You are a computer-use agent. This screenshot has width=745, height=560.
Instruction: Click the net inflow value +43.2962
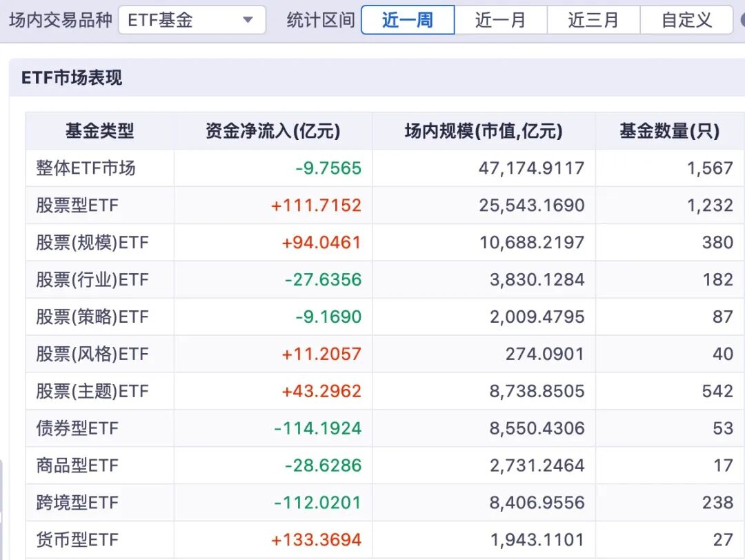321,392
